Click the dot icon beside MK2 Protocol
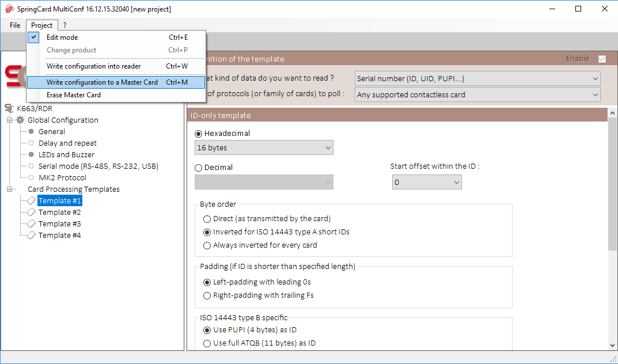This screenshot has width=618, height=364. pyautogui.click(x=31, y=177)
